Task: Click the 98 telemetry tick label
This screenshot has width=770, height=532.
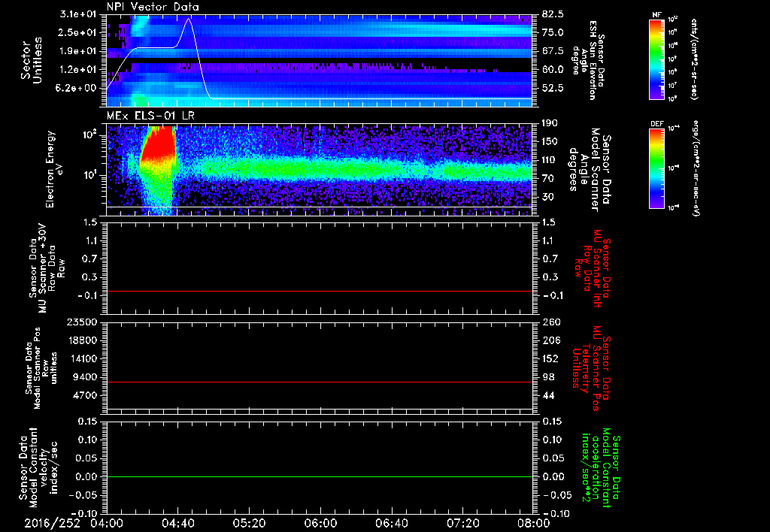Action: click(547, 377)
